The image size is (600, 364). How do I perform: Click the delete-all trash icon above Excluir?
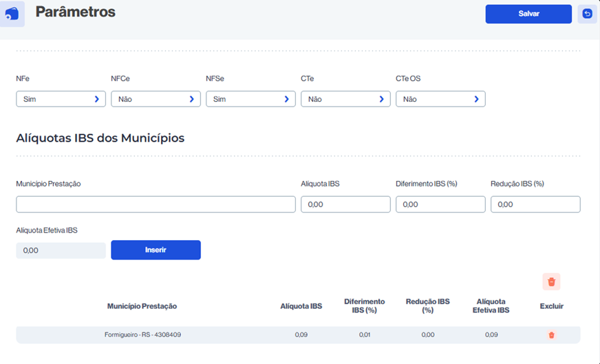pos(551,281)
